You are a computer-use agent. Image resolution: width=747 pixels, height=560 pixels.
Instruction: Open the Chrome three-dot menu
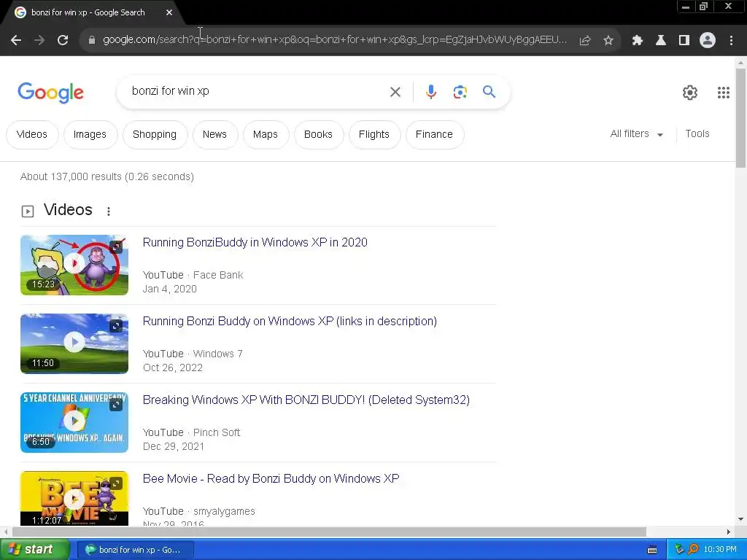pyautogui.click(x=731, y=40)
